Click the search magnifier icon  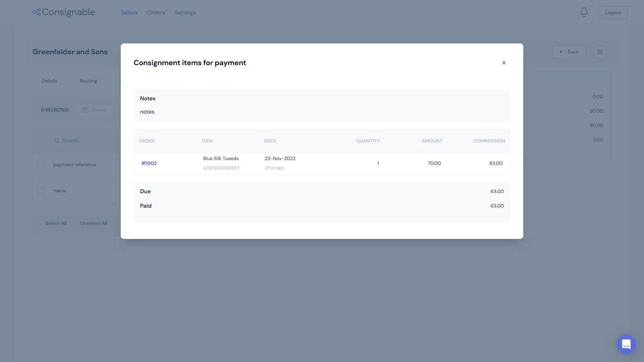tap(57, 140)
